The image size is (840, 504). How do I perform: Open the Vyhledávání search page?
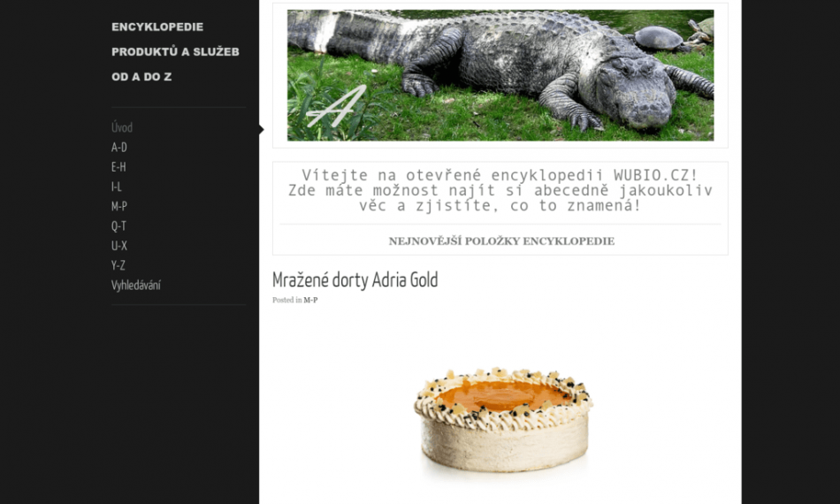click(135, 285)
